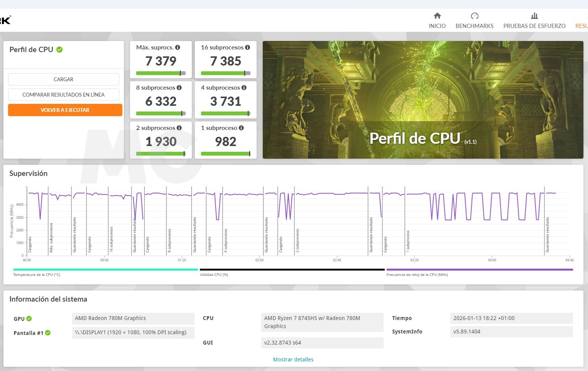The width and height of the screenshot is (588, 371).
Task: Open the Resultados tab
Action: click(x=581, y=26)
